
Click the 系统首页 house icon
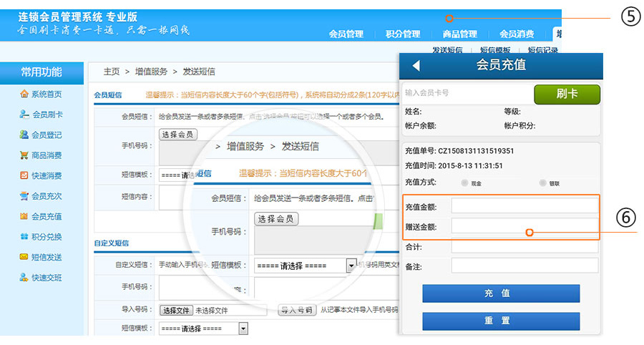tap(24, 94)
